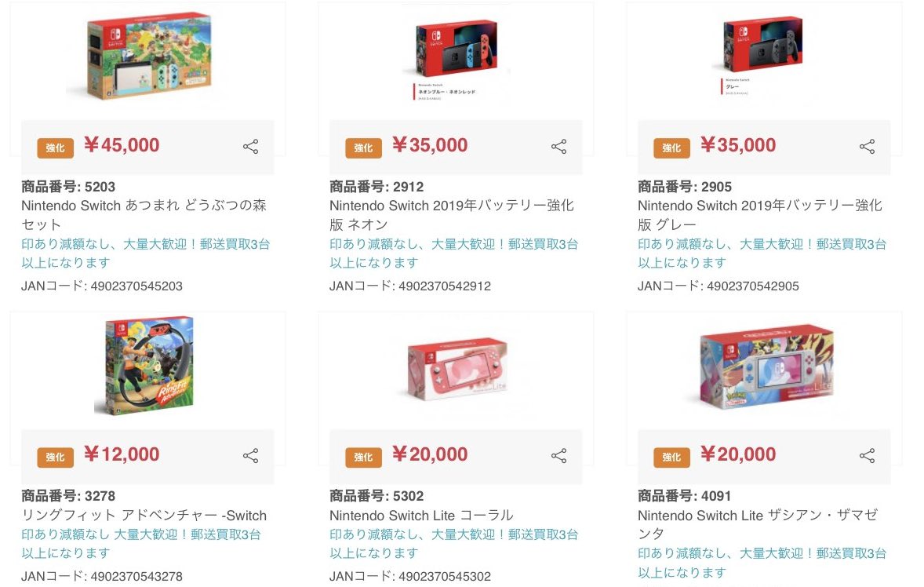Open リングフィット アドベンチャー product title
The width and height of the screenshot is (924, 587).
coord(144,516)
